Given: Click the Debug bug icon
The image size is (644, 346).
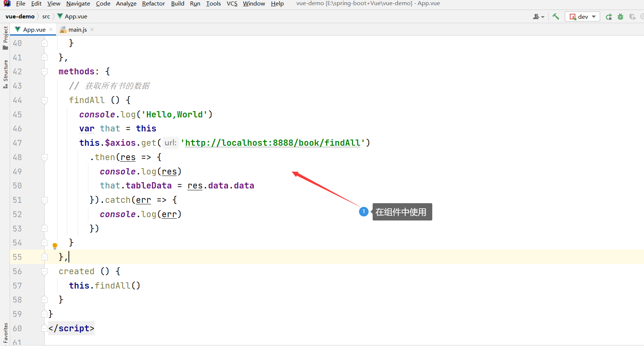Looking at the screenshot, I should point(620,17).
